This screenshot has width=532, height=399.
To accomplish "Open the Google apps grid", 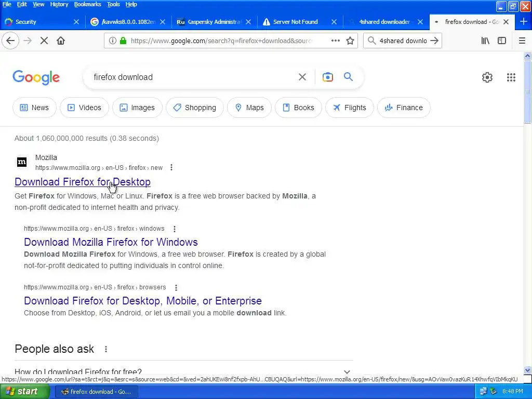I will coord(511,77).
